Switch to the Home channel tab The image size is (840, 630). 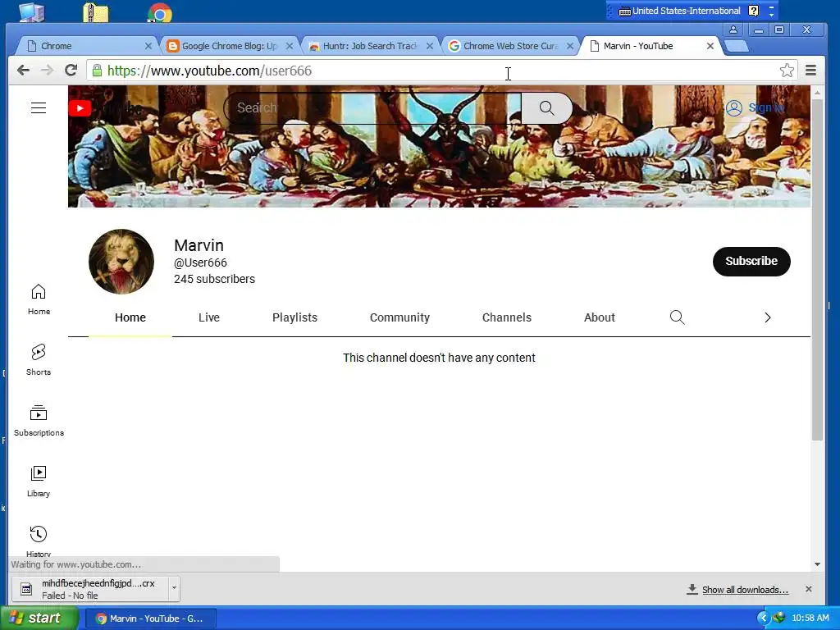pyautogui.click(x=130, y=317)
